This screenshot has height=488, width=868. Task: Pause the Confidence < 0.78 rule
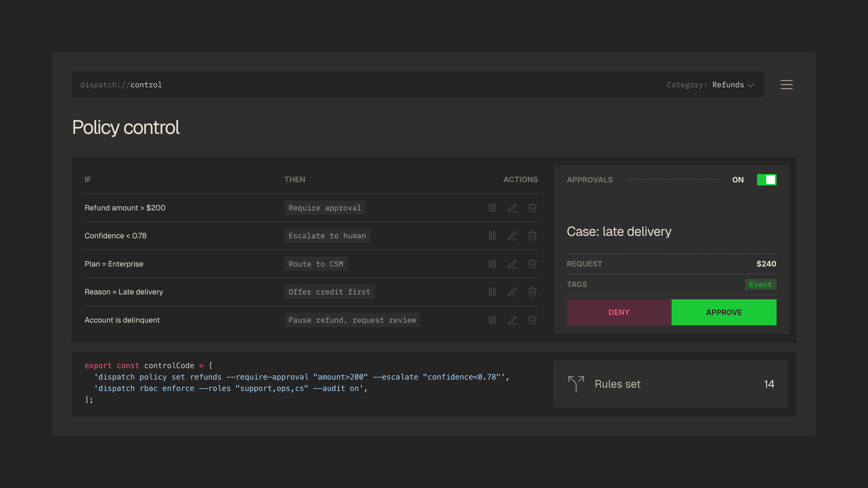click(x=492, y=236)
